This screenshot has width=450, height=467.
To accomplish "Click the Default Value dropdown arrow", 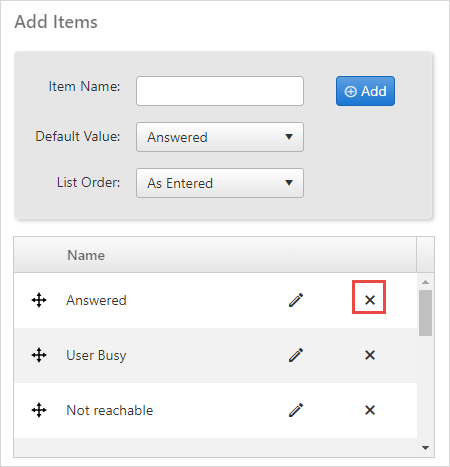I will pos(289,137).
